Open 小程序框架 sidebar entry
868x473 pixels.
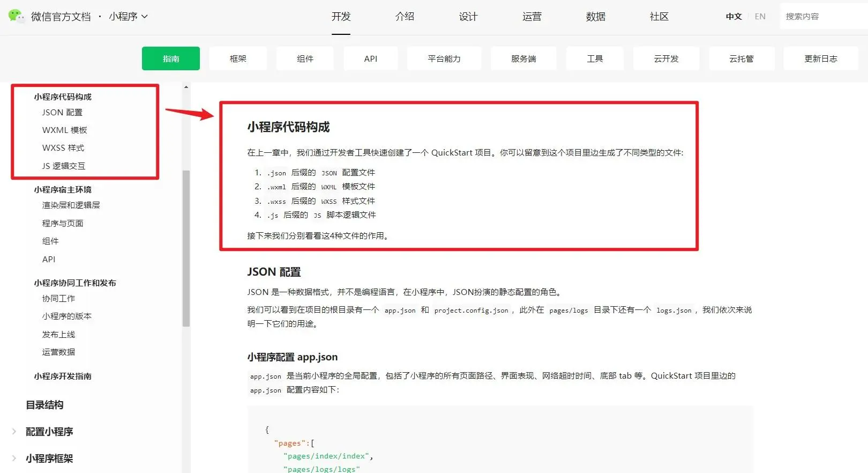(x=49, y=459)
